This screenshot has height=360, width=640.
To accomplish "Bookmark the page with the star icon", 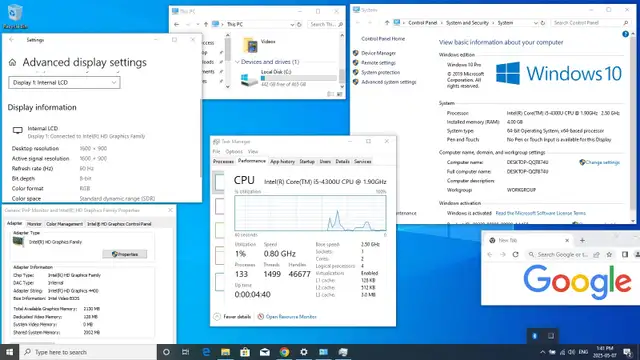I will click(x=609, y=254).
